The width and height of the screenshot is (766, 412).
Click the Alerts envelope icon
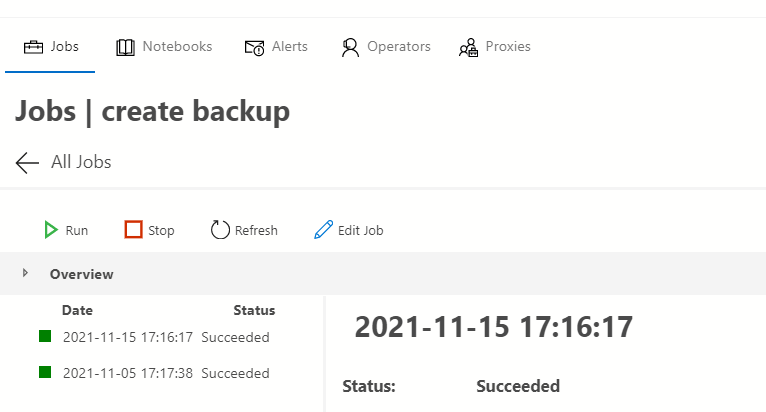254,47
